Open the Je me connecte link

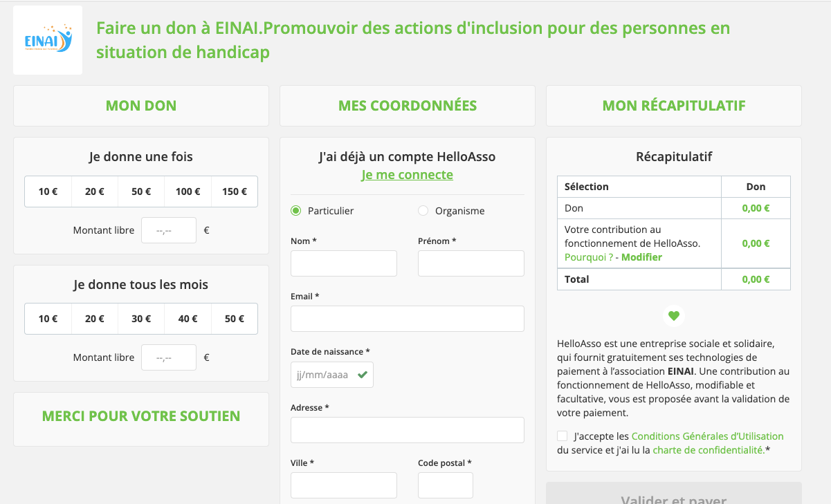(407, 175)
